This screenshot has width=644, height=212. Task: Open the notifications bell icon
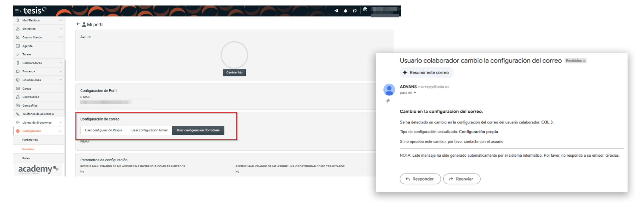[345, 11]
